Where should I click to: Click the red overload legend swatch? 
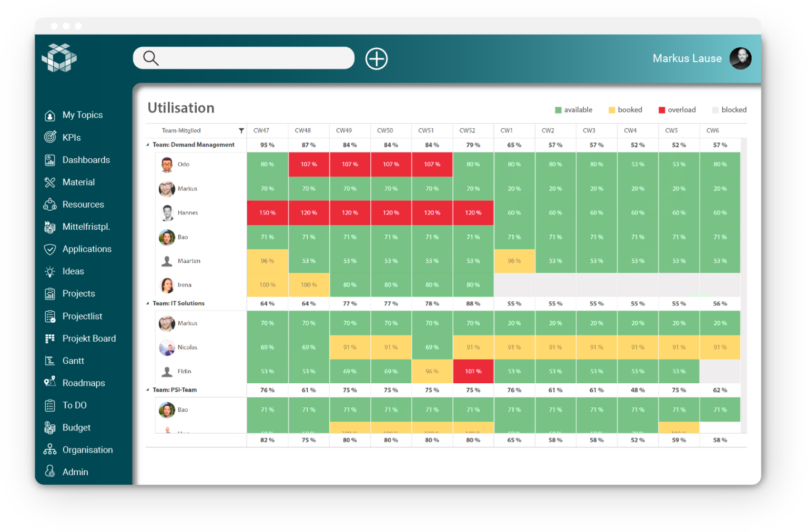[662, 110]
